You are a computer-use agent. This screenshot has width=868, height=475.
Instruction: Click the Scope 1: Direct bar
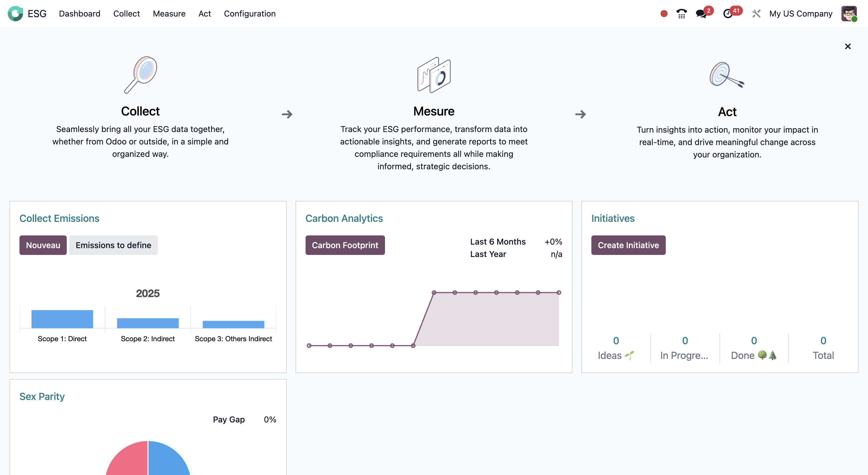pyautogui.click(x=62, y=319)
